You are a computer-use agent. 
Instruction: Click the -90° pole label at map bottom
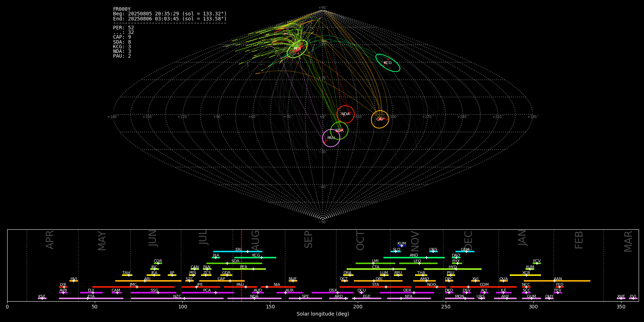coord(323,222)
